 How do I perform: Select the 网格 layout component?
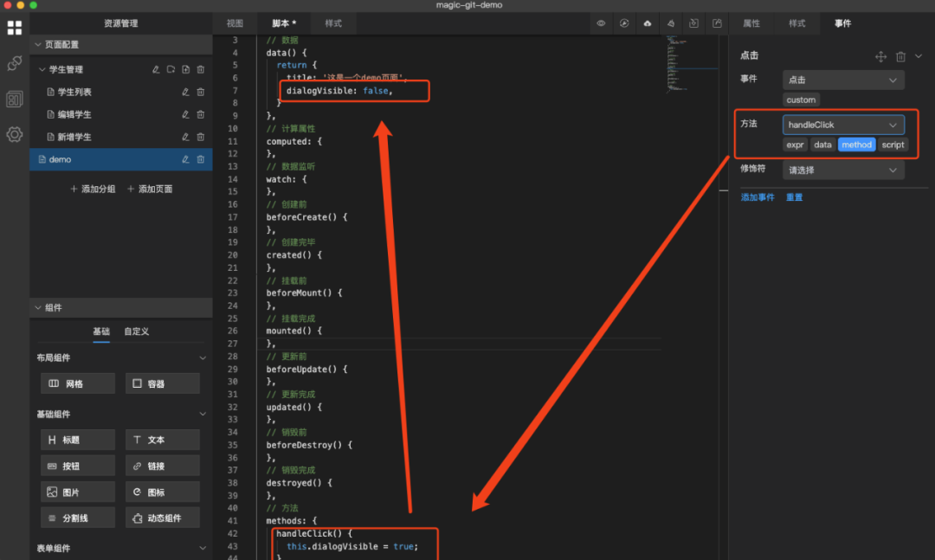78,383
